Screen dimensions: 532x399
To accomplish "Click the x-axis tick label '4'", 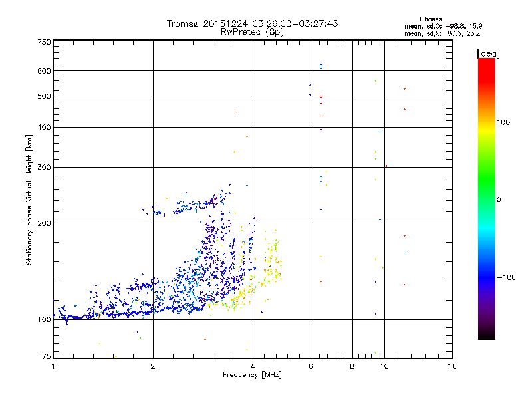I will 253,366.
